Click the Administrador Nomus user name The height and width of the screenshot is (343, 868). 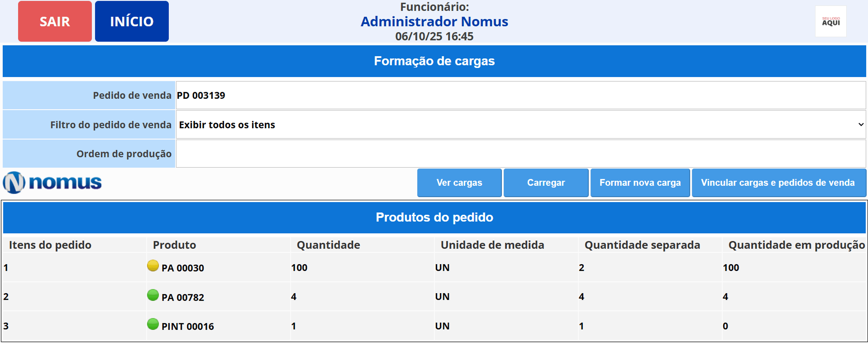tap(434, 22)
